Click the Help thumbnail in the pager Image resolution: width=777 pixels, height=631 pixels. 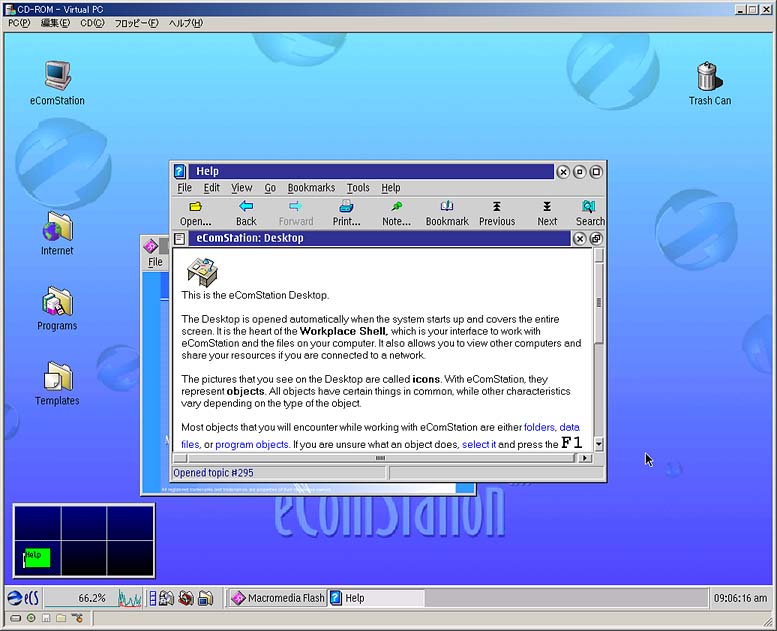click(x=37, y=557)
